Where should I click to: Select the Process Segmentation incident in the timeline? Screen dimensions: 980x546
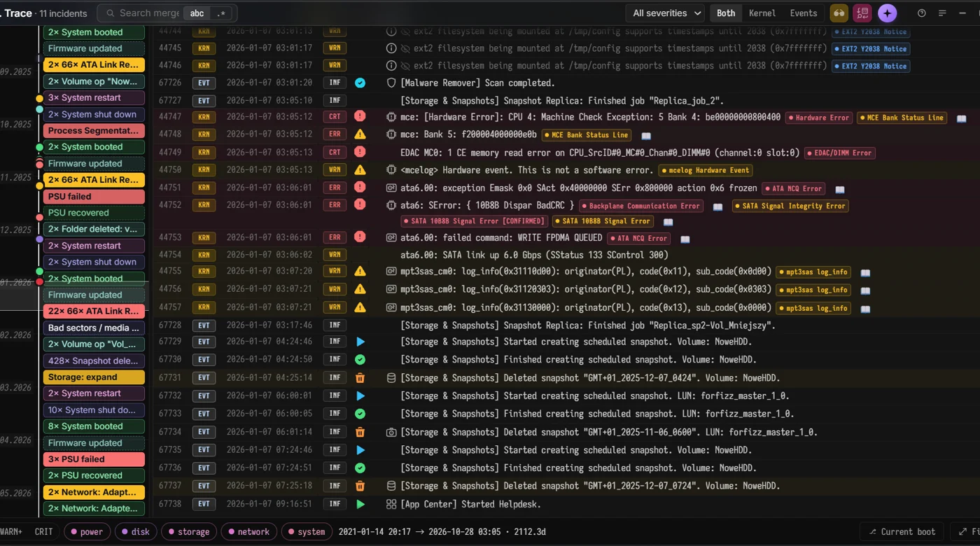pos(94,131)
